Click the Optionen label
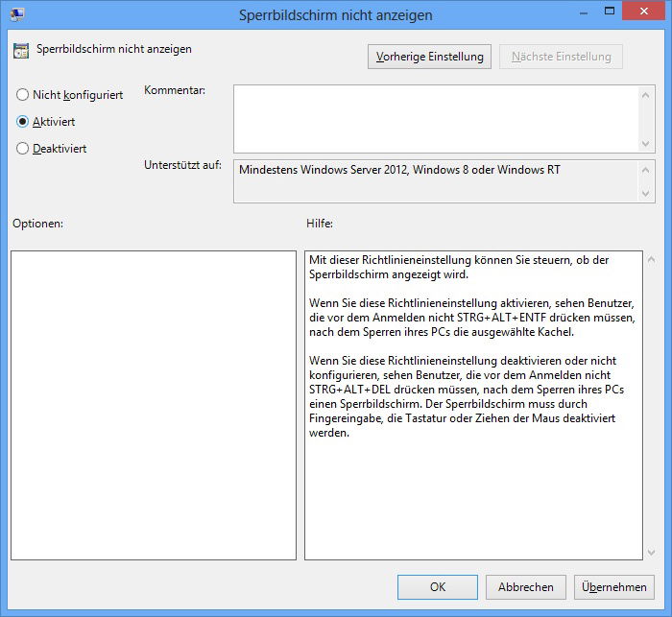The width and height of the screenshot is (672, 617). (37, 224)
